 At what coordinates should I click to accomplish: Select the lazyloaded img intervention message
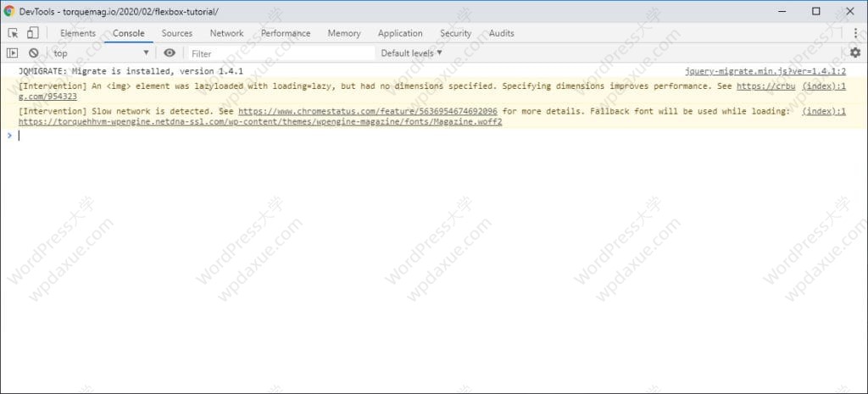(376, 86)
